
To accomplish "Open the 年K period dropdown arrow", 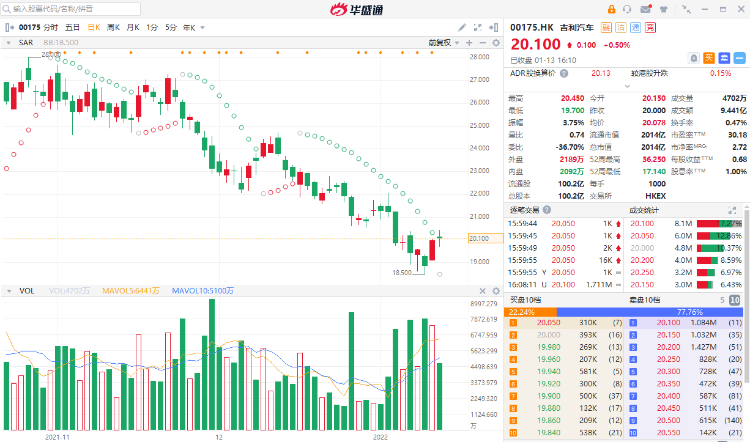I will pyautogui.click(x=202, y=28).
